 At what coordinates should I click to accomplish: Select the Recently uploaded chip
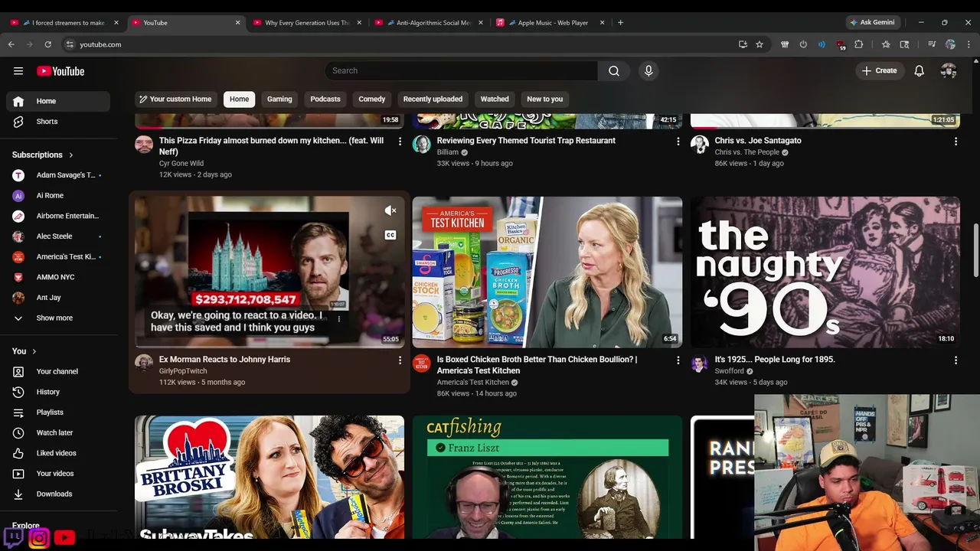433,99
